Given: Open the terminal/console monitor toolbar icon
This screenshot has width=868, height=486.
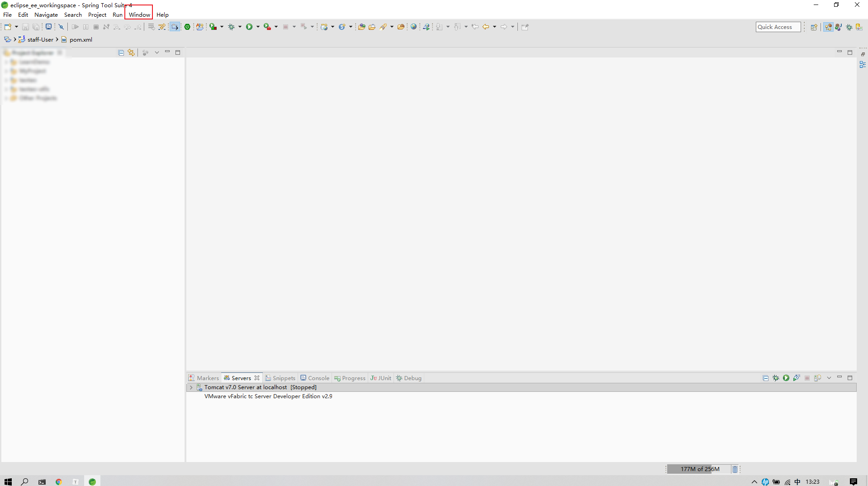Looking at the screenshot, I should 48,27.
